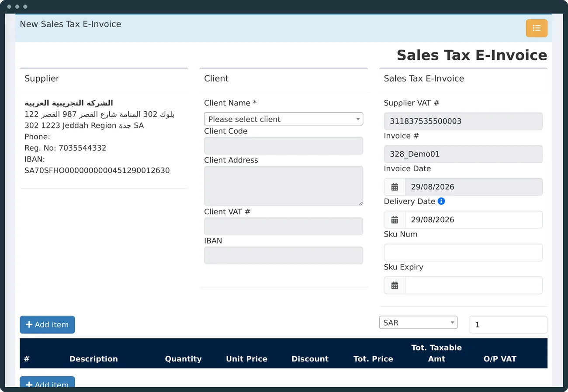
Task: Click the New Sales Tax E-Invoice header title
Action: (x=70, y=24)
